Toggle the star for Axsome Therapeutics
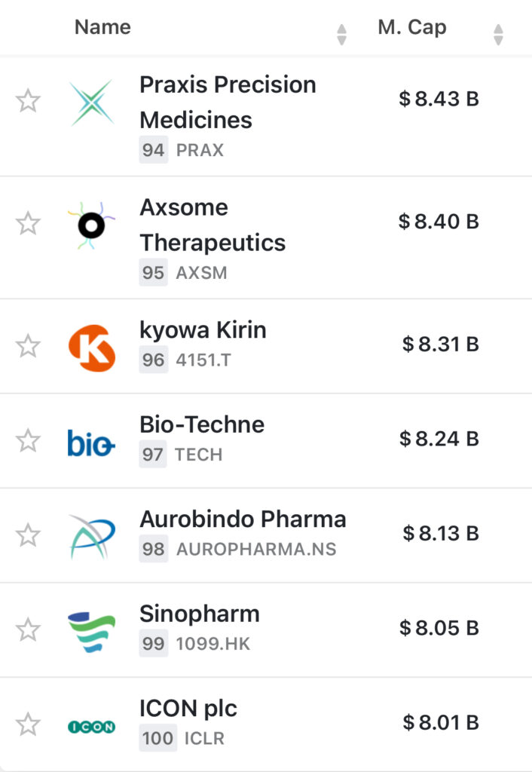The height and width of the screenshot is (772, 532). [28, 223]
